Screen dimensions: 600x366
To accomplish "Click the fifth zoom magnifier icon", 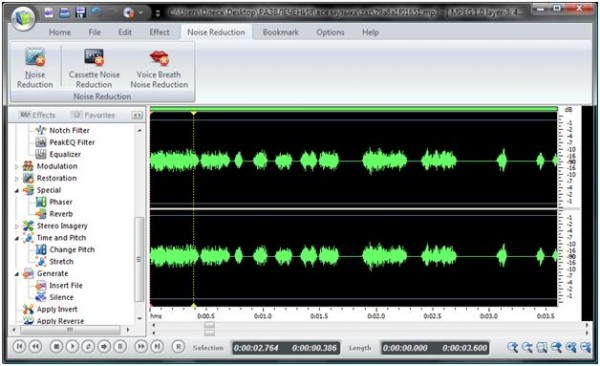I will [571, 347].
